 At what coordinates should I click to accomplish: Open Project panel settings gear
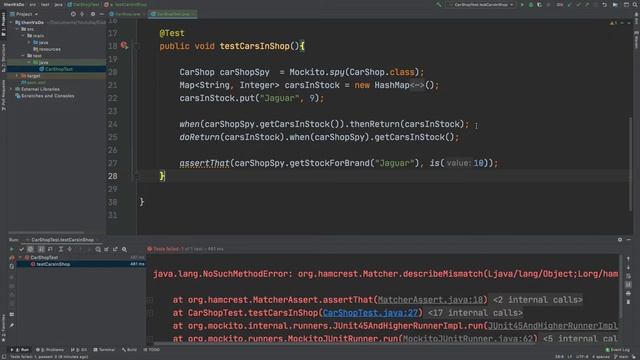click(x=93, y=14)
